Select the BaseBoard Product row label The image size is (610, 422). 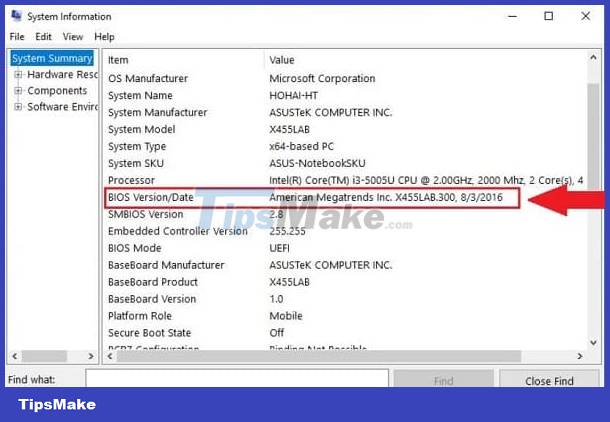coord(153,282)
